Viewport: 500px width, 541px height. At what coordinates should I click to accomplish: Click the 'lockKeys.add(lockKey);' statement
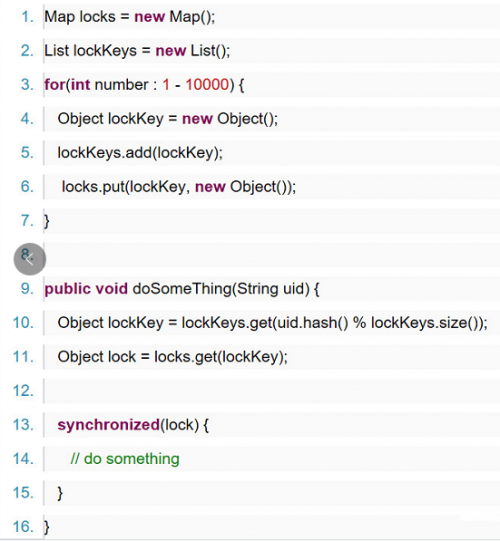(140, 153)
